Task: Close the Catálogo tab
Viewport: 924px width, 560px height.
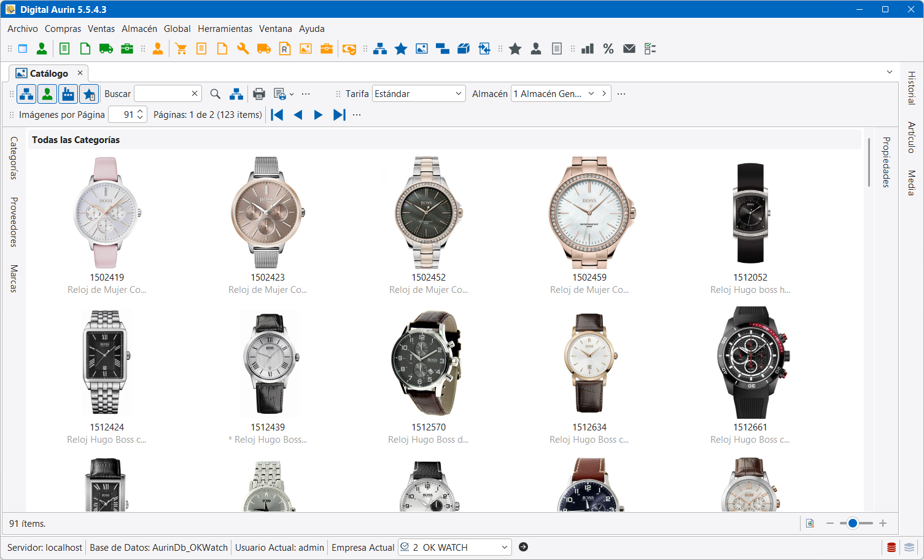Action: click(x=80, y=72)
